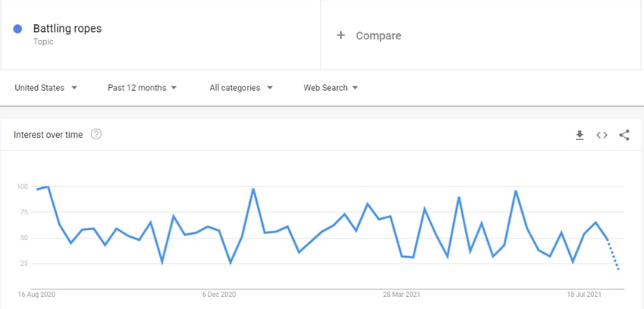Click the blue dot next to Battling ropes
644x309 pixels.
point(17,29)
